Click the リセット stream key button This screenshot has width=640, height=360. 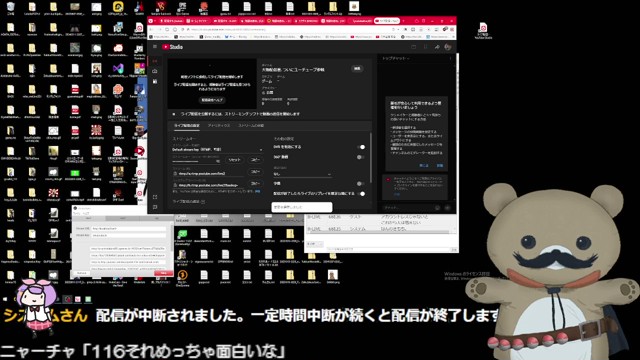click(234, 160)
